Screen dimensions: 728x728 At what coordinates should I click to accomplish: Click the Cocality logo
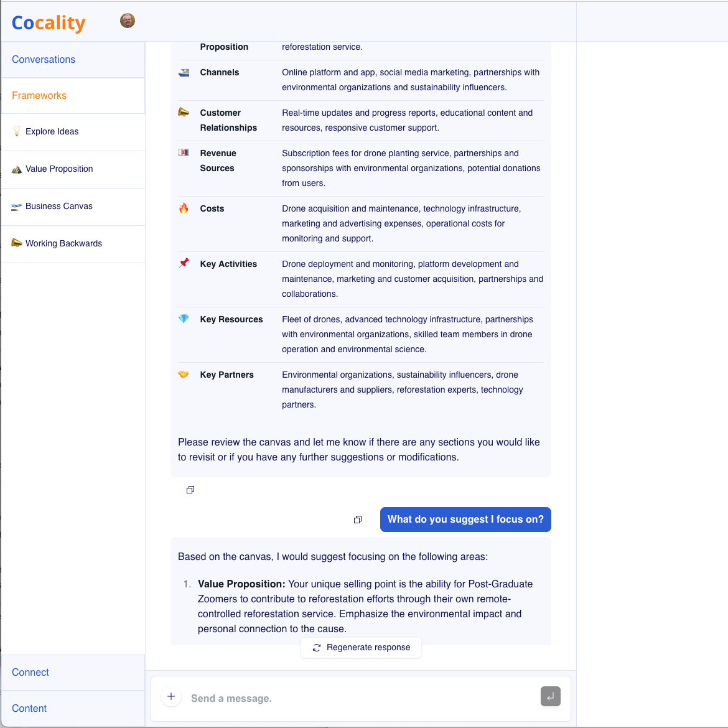point(49,23)
